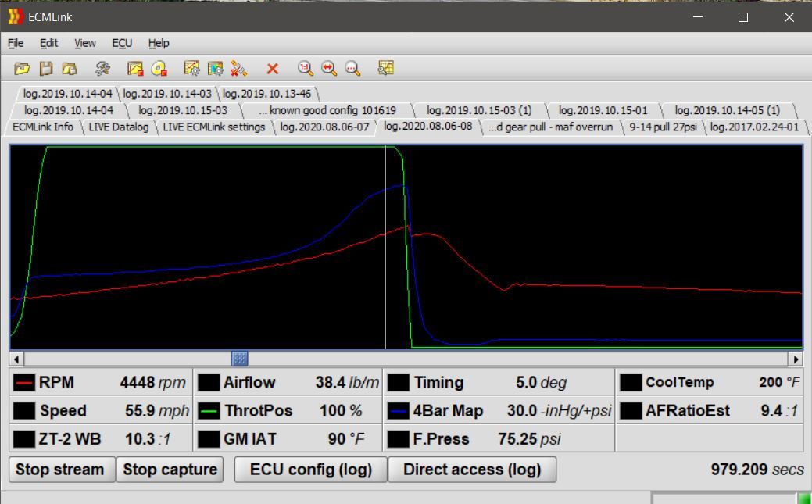Image resolution: width=812 pixels, height=504 pixels.
Task: Click the red RPM color swatch
Action: tap(23, 383)
